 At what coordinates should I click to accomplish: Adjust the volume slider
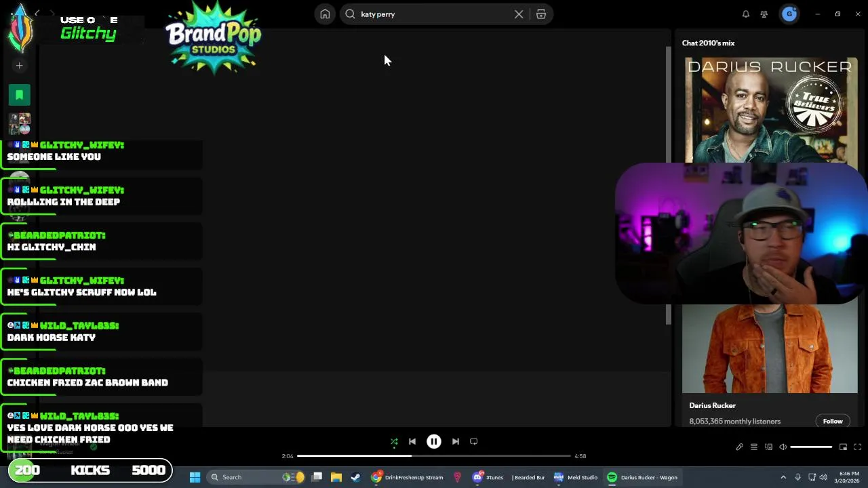[811, 447]
